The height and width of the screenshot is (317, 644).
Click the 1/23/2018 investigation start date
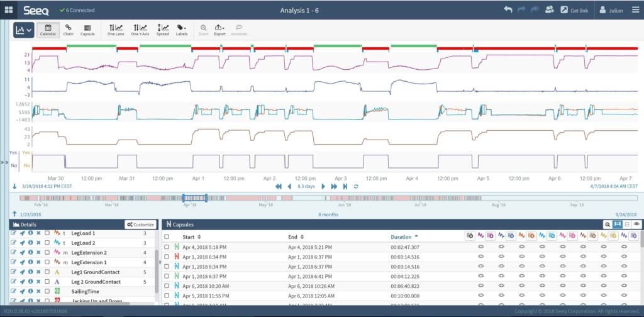31,214
